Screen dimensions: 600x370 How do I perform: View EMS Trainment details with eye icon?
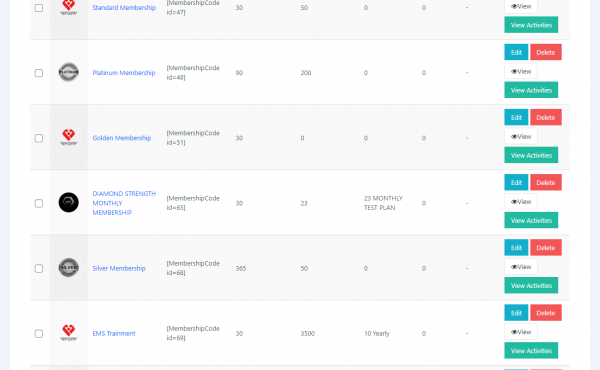(x=521, y=332)
